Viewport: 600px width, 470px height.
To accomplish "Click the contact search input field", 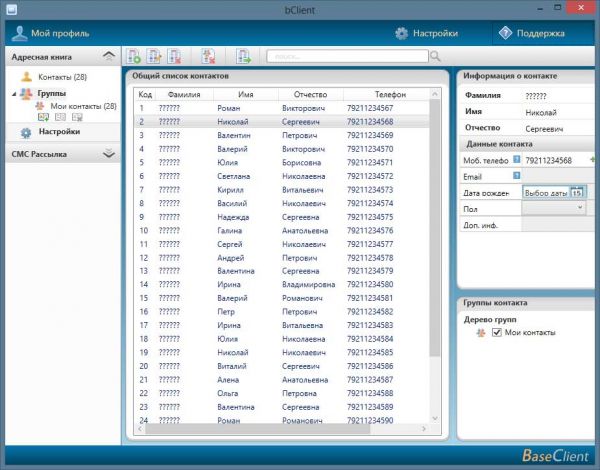I will pyautogui.click(x=345, y=56).
